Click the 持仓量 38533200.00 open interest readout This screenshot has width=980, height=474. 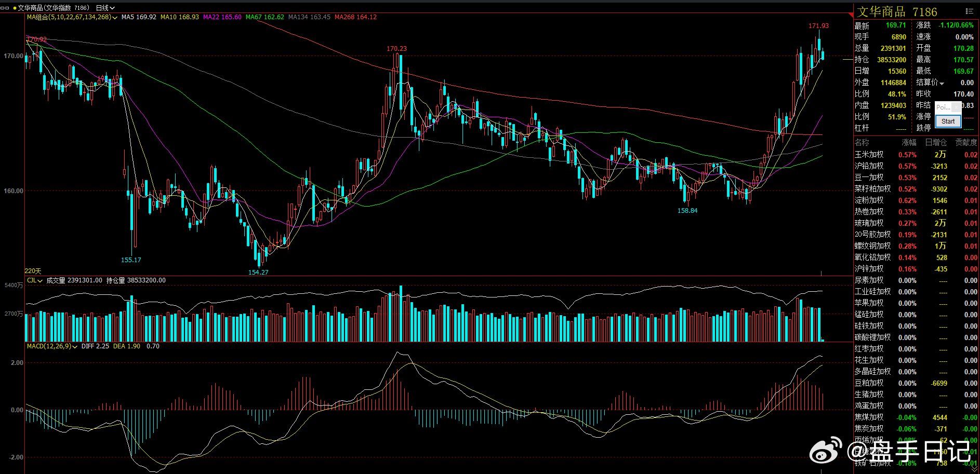136,280
